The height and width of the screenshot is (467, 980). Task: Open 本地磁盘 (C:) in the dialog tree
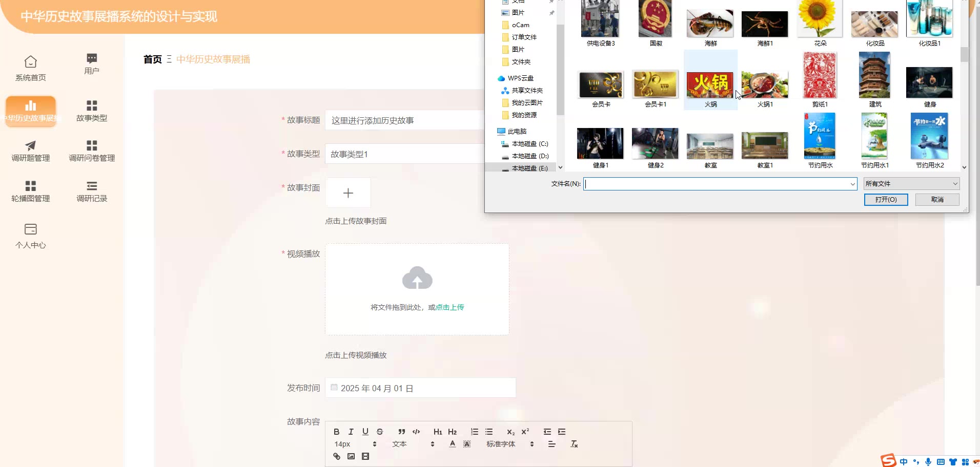[525, 144]
